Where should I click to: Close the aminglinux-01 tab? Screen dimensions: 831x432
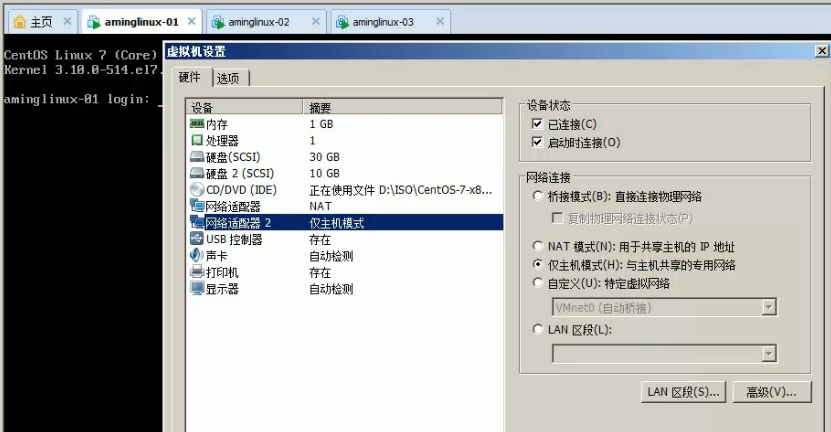click(192, 21)
